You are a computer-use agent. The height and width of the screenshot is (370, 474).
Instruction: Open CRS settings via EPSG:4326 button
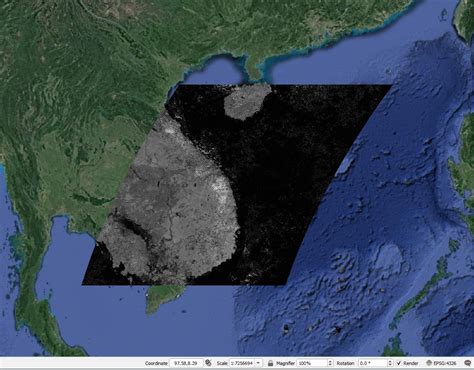tap(441, 363)
